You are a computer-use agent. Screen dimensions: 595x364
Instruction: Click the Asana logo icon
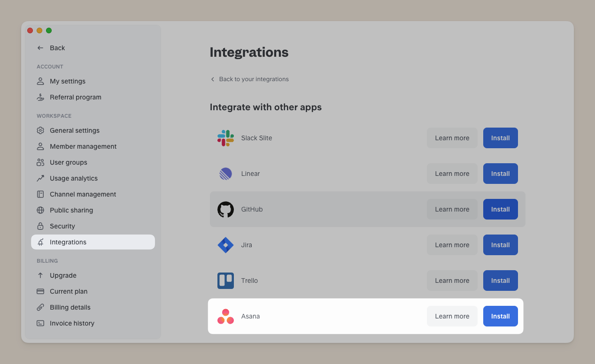[x=225, y=316]
